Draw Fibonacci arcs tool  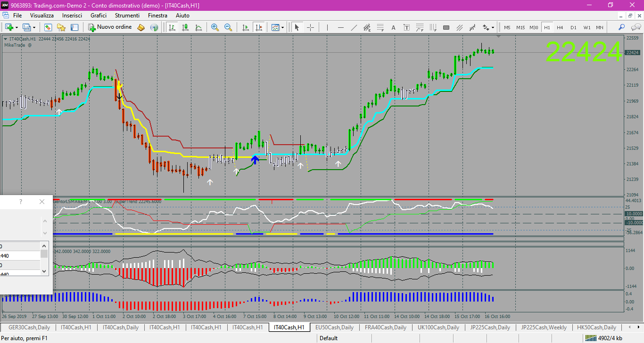tap(420, 27)
